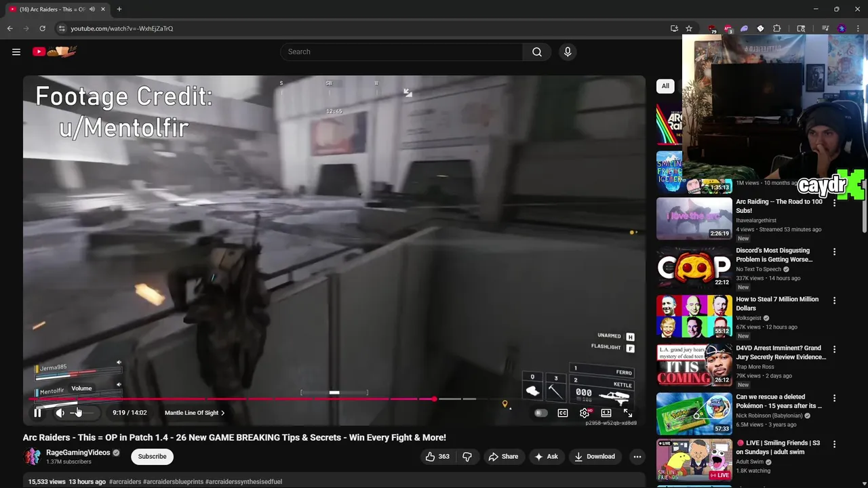Download the video
Image resolution: width=868 pixels, height=488 pixels.
[x=594, y=456]
